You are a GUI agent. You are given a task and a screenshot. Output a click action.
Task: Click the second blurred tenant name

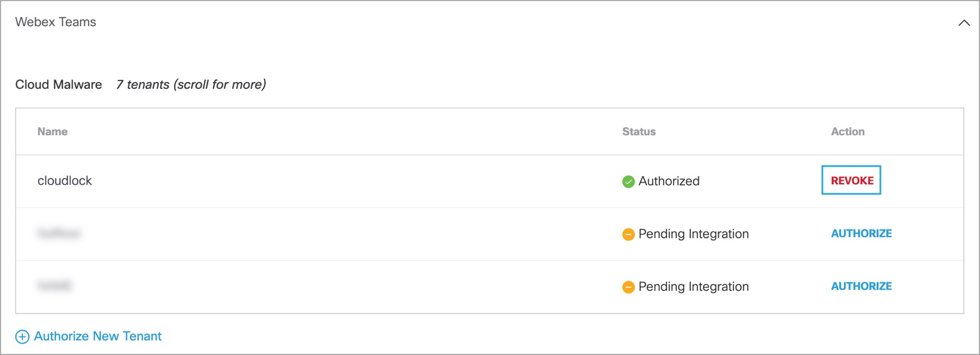pos(54,286)
